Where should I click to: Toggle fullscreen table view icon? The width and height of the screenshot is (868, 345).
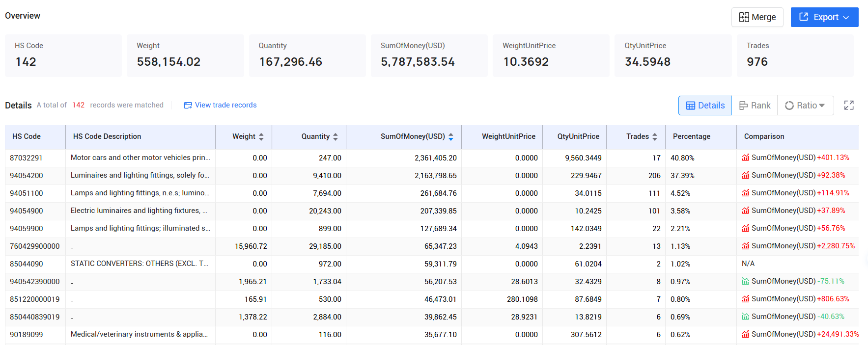tap(849, 106)
